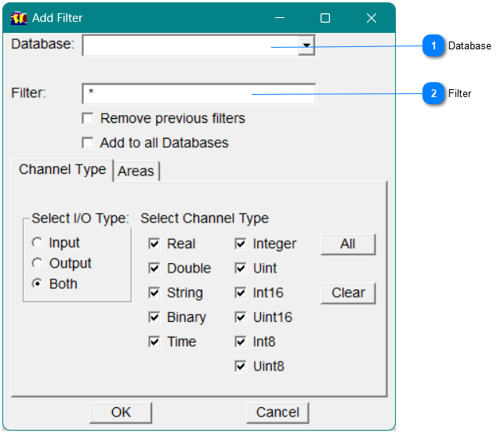This screenshot has height=433, width=504.
Task: Uncheck the Integer channel type
Action: pyautogui.click(x=241, y=244)
